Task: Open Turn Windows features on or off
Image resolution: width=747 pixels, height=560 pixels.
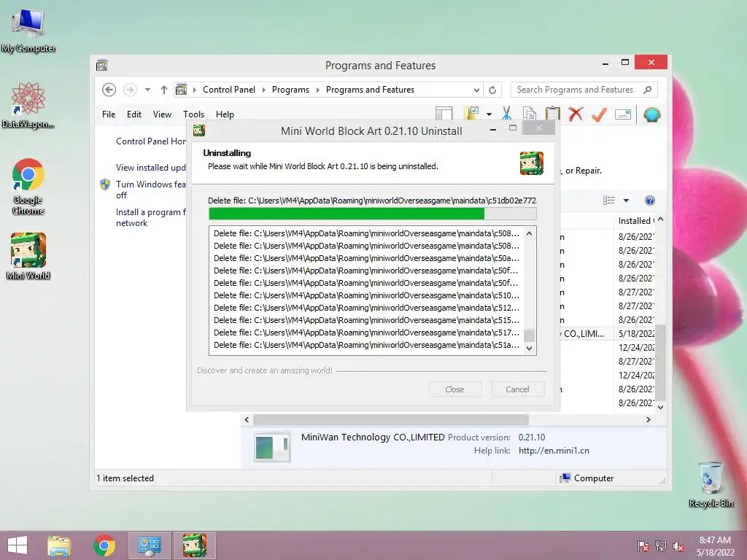Action: (x=151, y=190)
